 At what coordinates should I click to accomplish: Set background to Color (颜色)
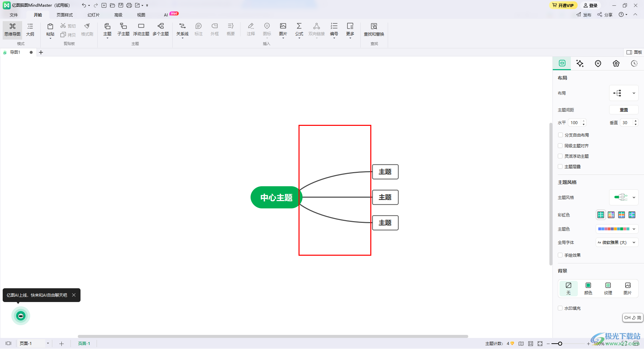588,289
